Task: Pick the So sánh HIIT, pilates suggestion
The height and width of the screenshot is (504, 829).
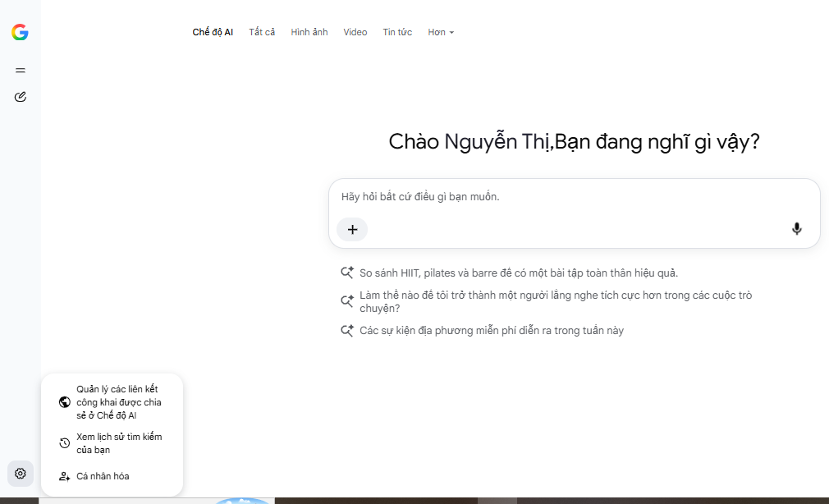Action: click(x=518, y=273)
